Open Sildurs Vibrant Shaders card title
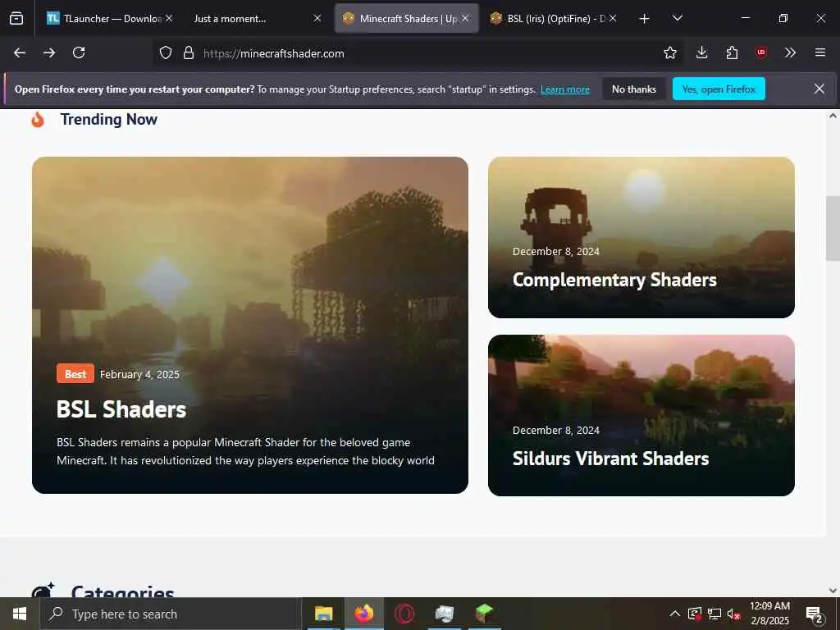Screen dimensions: 840x630 click(610, 459)
